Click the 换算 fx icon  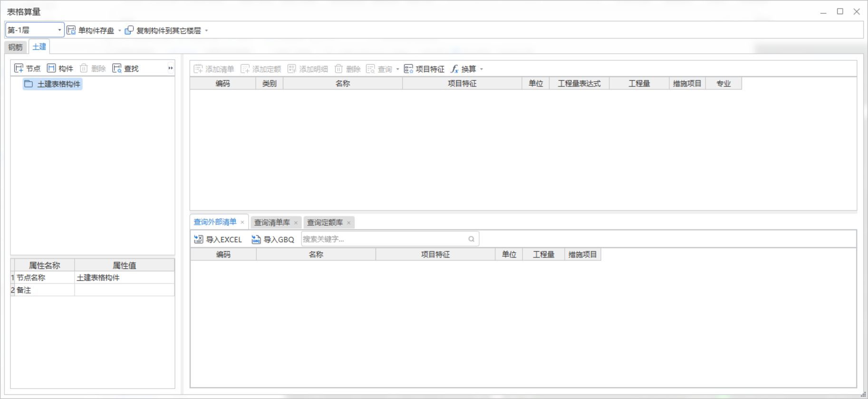[x=455, y=69]
